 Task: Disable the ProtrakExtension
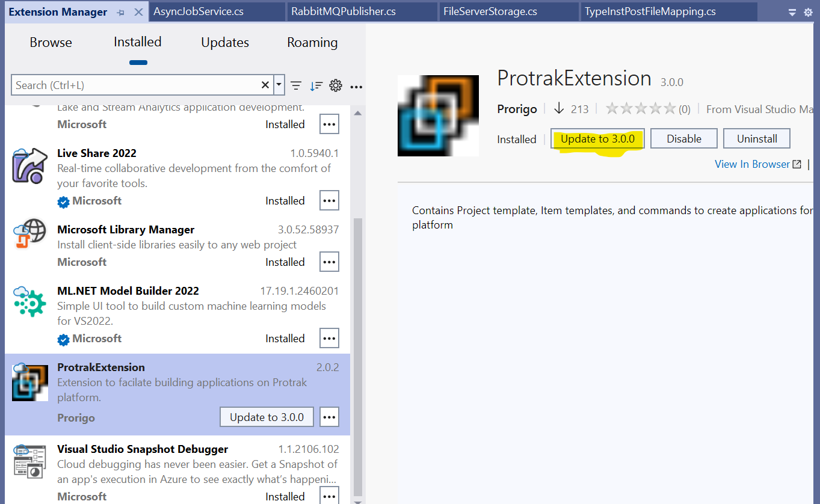(684, 138)
